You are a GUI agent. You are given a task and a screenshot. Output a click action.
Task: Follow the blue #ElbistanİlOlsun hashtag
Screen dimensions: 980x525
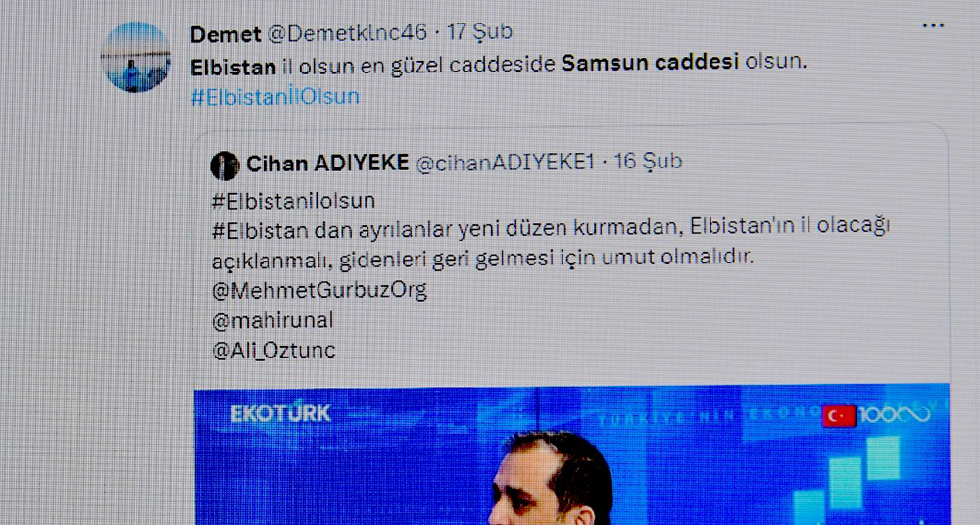click(275, 97)
